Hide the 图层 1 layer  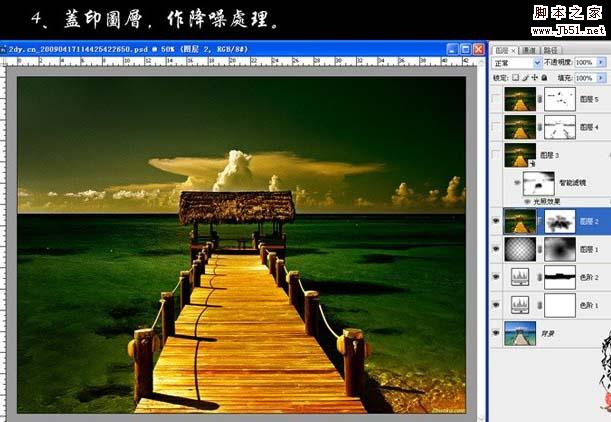coord(496,249)
